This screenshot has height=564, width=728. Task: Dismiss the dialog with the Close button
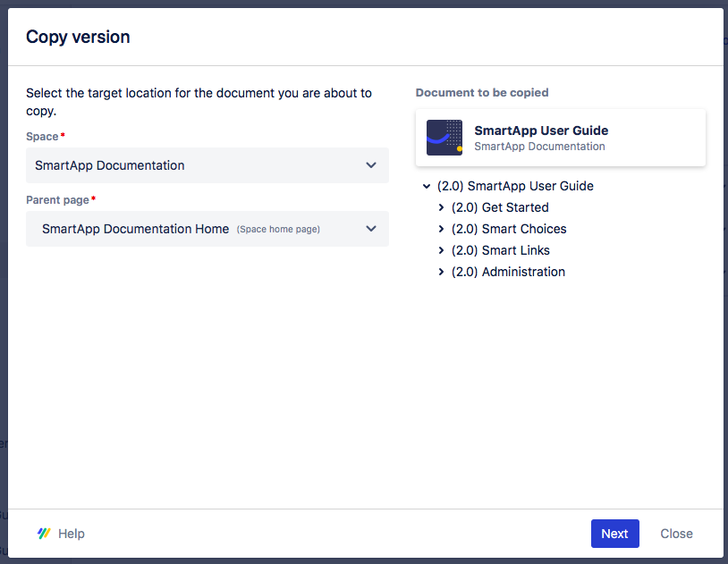676,534
